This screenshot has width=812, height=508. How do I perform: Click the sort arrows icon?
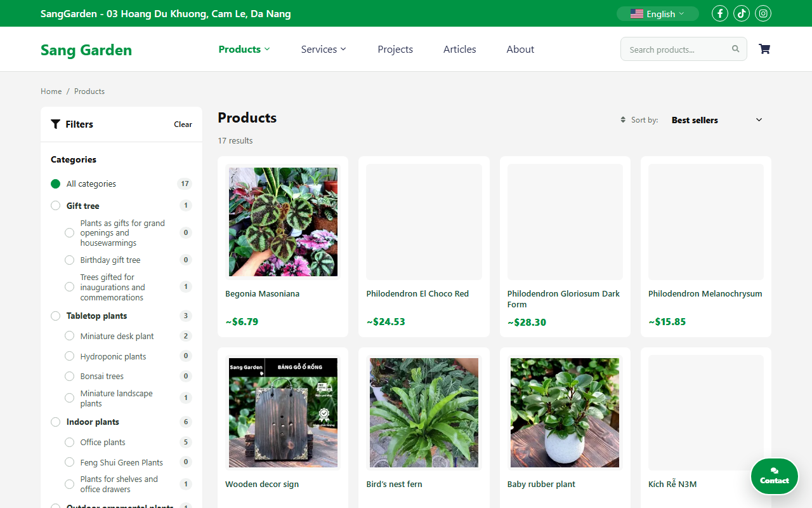[x=623, y=120]
